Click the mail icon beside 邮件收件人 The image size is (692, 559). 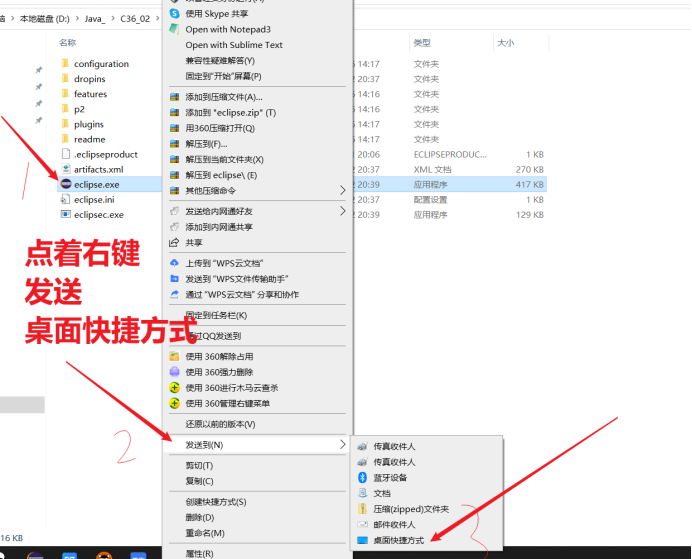click(x=362, y=524)
